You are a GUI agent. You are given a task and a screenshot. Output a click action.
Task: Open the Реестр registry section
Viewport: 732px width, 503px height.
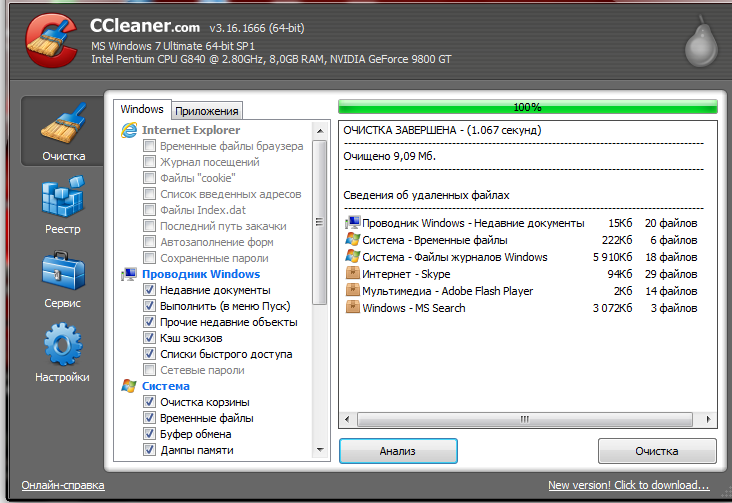coord(63,205)
